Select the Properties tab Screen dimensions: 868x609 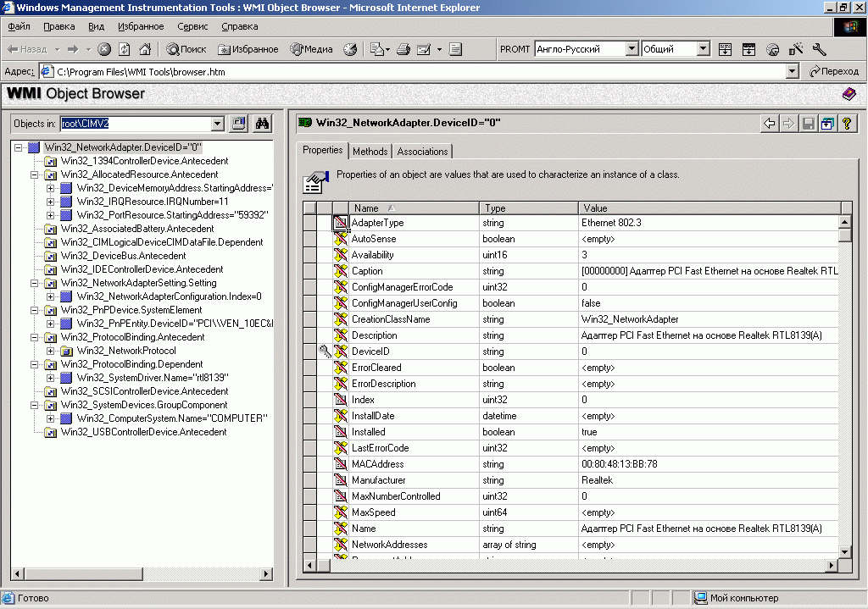323,150
